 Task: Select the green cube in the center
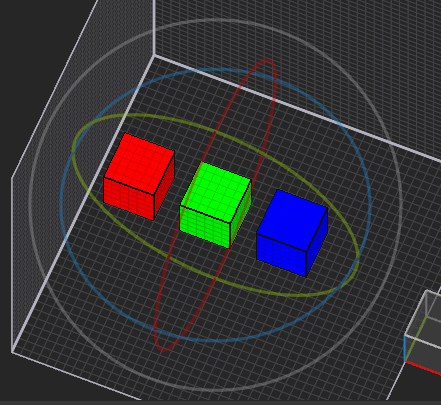click(216, 205)
